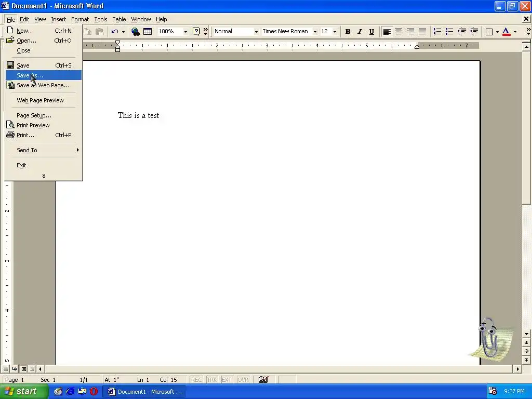Open the font size 12 dropdown

[x=335, y=32]
